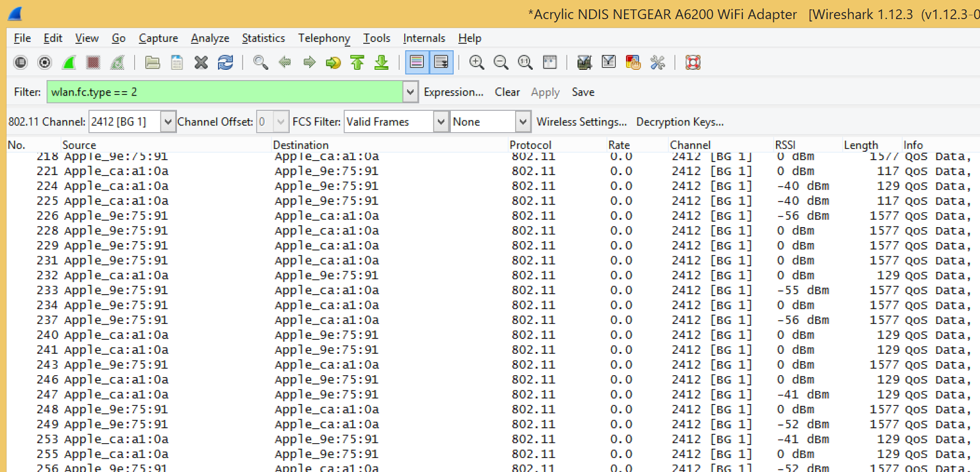The image size is (980, 472).
Task: Jump to the first packet
Action: click(357, 62)
